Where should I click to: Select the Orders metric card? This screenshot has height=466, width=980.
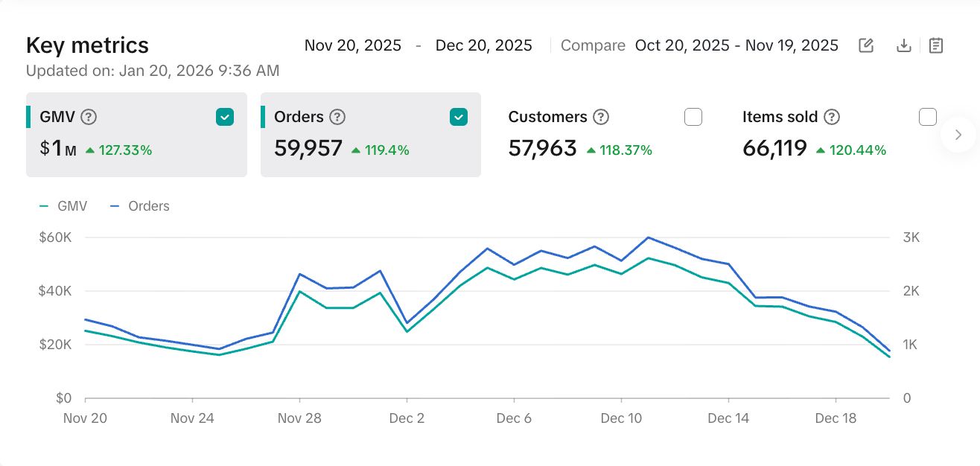click(370, 149)
